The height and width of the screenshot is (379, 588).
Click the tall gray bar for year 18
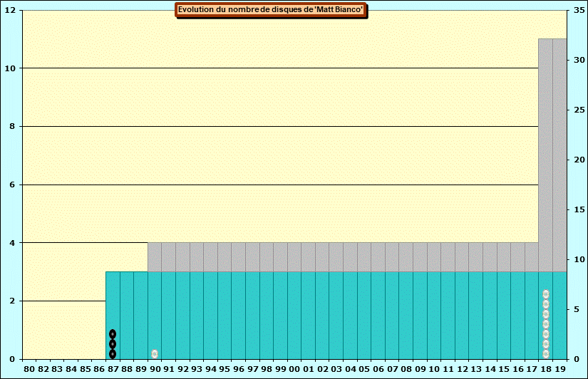tap(545, 153)
